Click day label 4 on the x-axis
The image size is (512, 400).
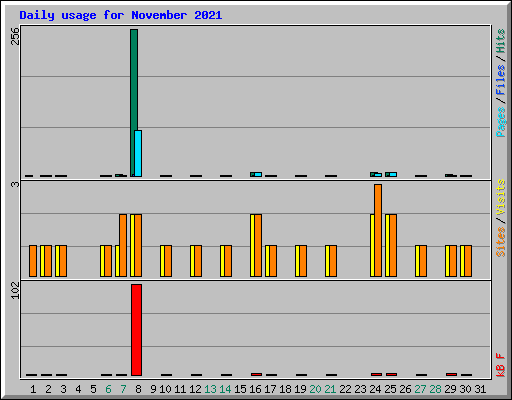(78, 389)
